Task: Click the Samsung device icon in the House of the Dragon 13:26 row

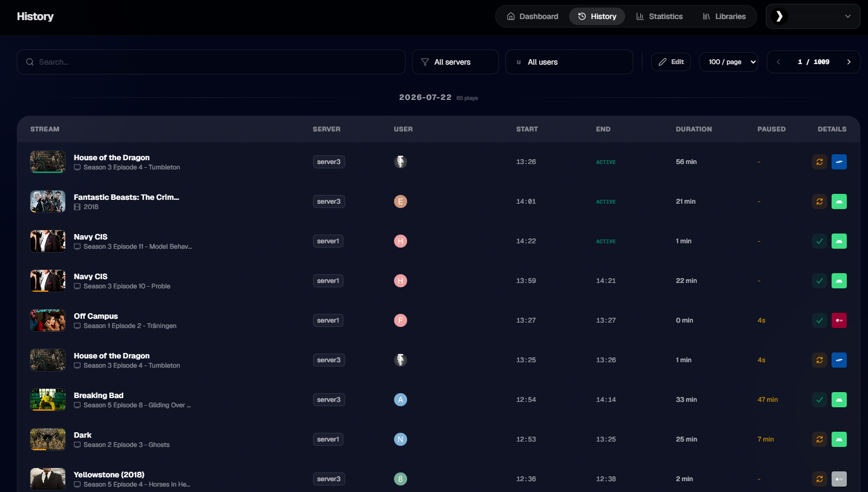Action: point(839,162)
